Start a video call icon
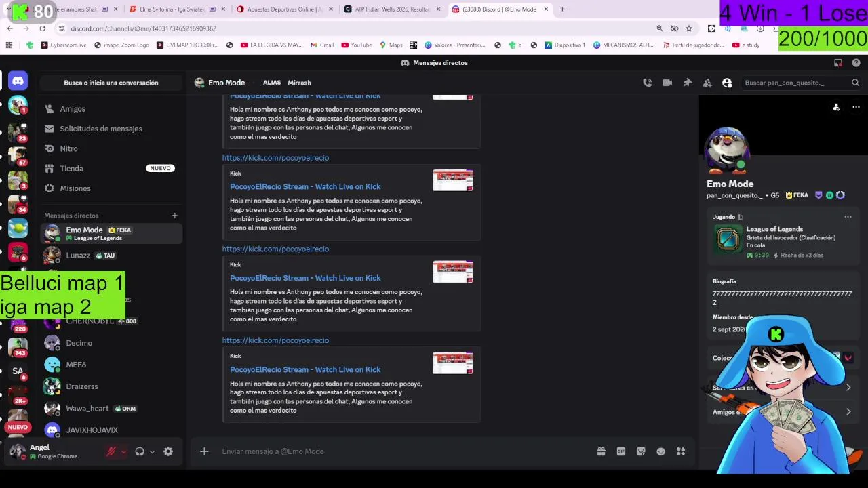Image resolution: width=868 pixels, height=488 pixels. pyautogui.click(x=667, y=83)
